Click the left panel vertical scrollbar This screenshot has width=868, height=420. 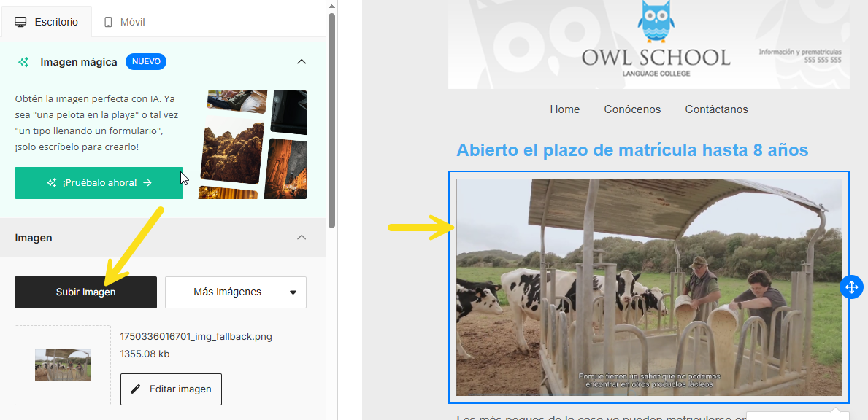[331, 117]
